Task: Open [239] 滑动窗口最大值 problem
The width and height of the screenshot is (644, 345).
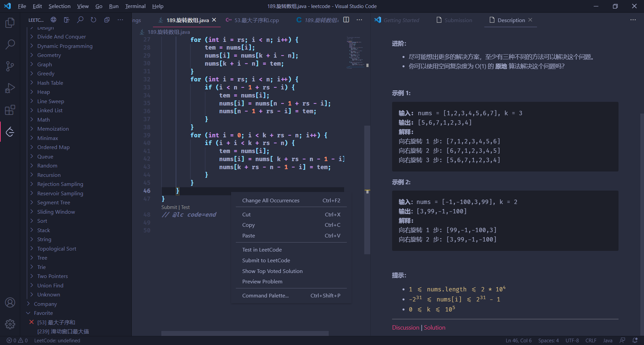Action: [x=63, y=331]
